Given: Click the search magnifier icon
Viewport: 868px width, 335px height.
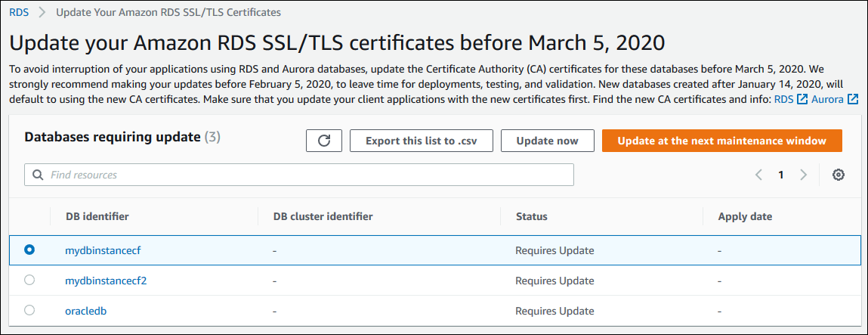Looking at the screenshot, I should [x=37, y=175].
